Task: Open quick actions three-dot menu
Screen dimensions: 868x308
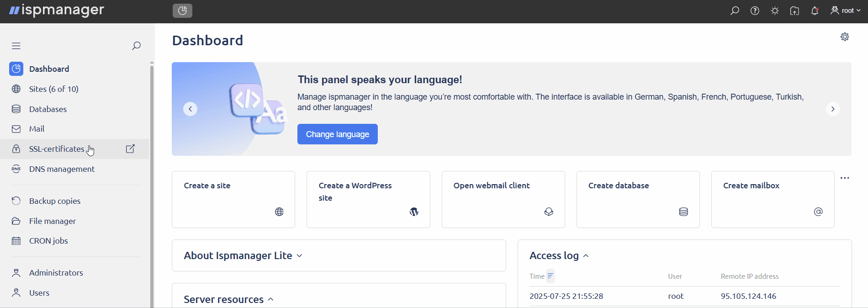Action: pyautogui.click(x=845, y=178)
